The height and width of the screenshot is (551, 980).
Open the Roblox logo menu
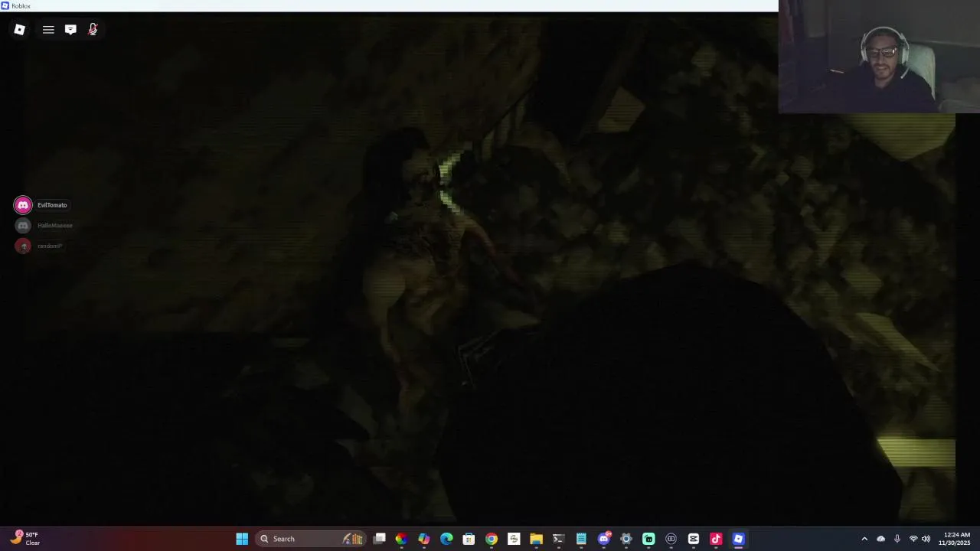20,30
